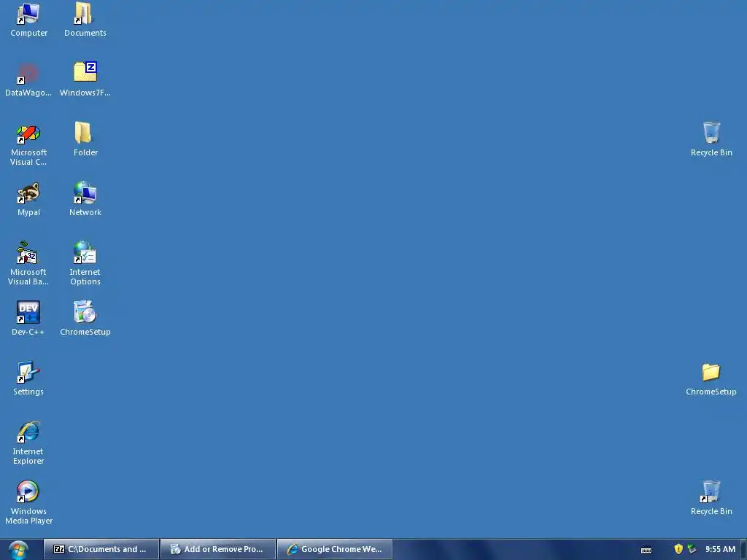This screenshot has width=747, height=560.
Task: Click the 9:55 AM taskbar clock
Action: coord(720,549)
